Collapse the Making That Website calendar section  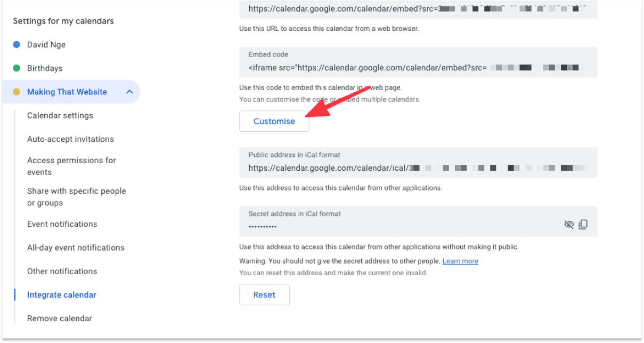coord(129,92)
